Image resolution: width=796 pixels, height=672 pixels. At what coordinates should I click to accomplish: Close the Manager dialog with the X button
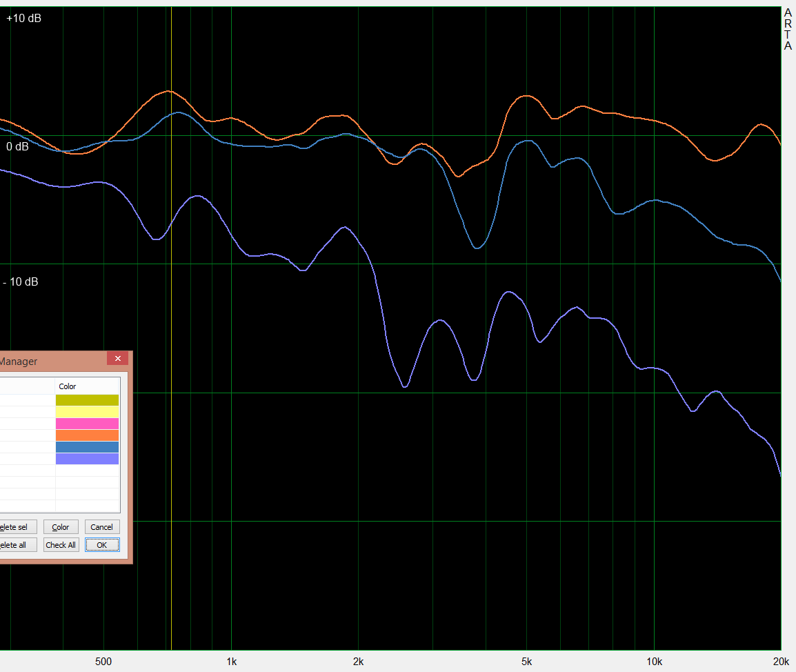point(118,359)
